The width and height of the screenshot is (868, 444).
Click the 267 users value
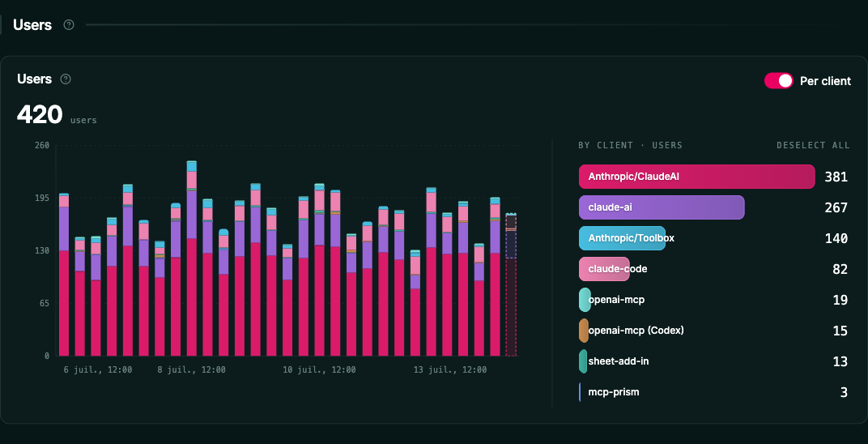pos(836,207)
